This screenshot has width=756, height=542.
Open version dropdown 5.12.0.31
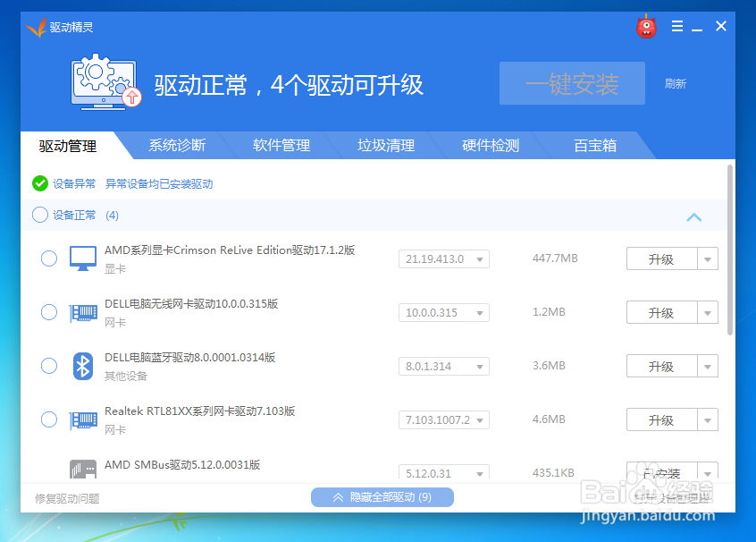444,472
